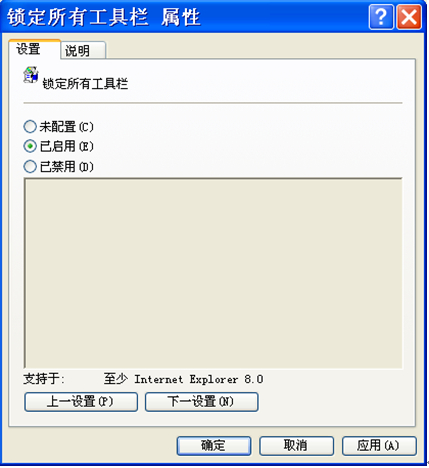This screenshot has height=468, width=429.
Task: Apply changes using 应用 (A)
Action: point(379,446)
